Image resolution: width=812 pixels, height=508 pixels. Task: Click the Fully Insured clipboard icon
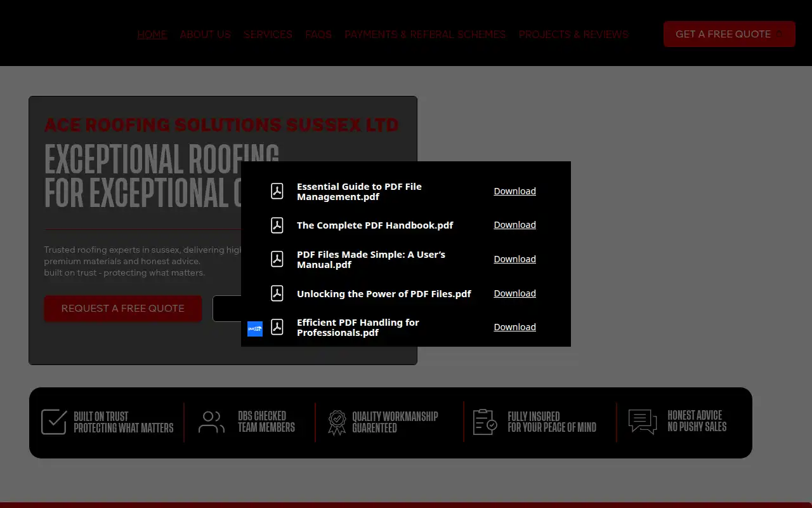coord(485,422)
